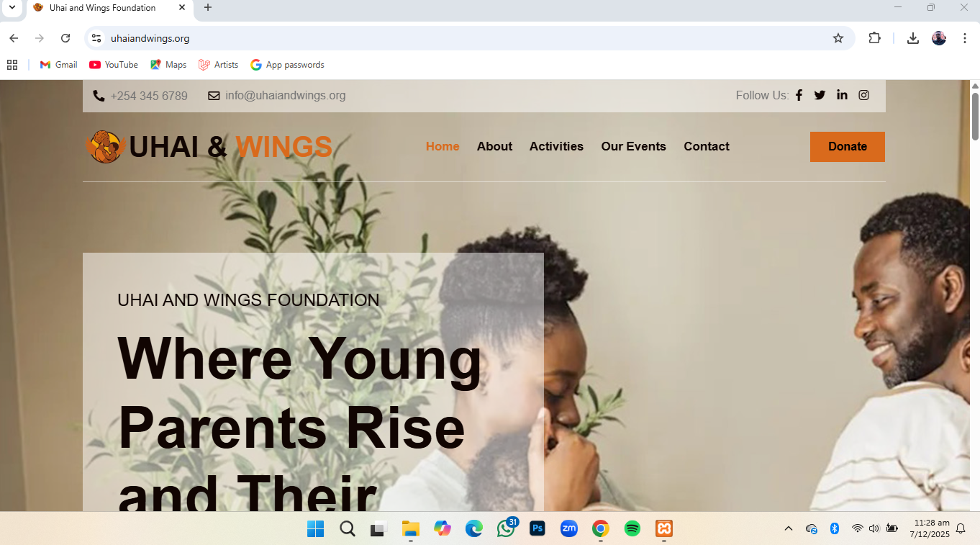Open the browser Extensions puzzle icon

[x=874, y=38]
